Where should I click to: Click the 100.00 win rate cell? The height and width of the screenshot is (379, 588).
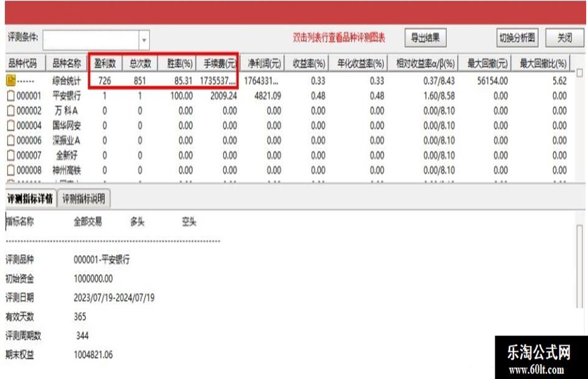point(182,96)
